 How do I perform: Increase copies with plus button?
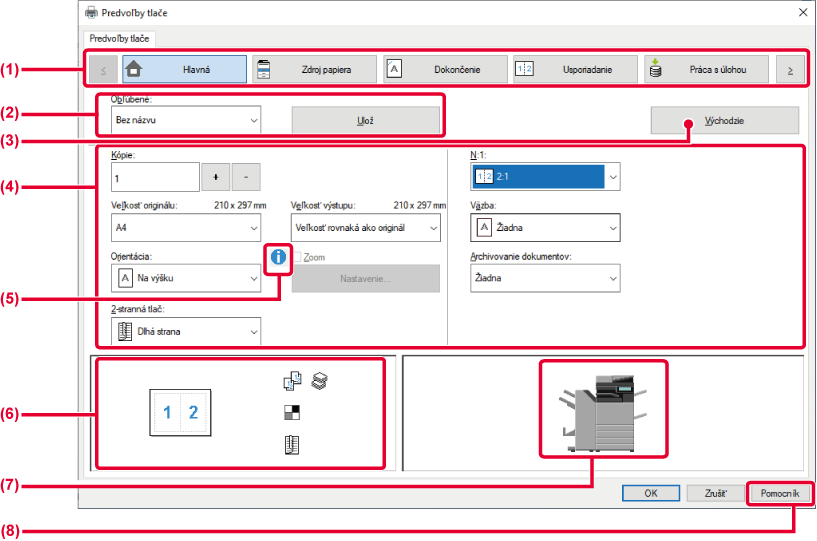[x=216, y=177]
